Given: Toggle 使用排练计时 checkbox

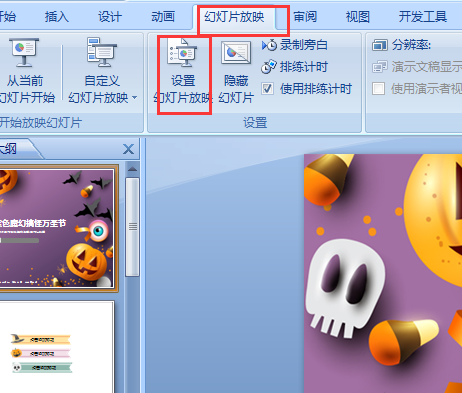Looking at the screenshot, I should pyautogui.click(x=267, y=89).
